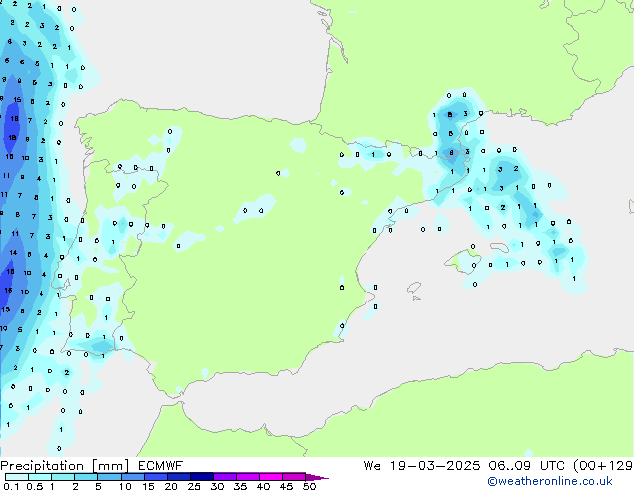Click the over-50 mm legend arrow tip
The height and width of the screenshot is (490, 634).
coord(317,477)
